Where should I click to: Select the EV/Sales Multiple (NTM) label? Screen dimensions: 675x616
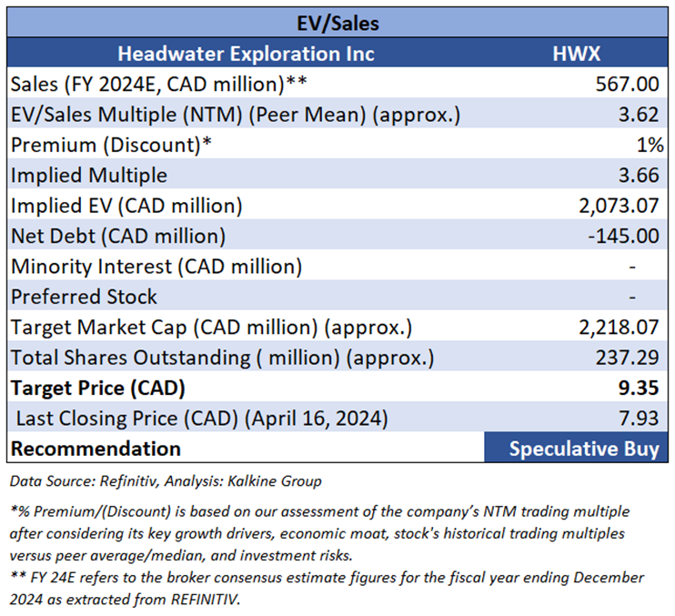coord(236,115)
